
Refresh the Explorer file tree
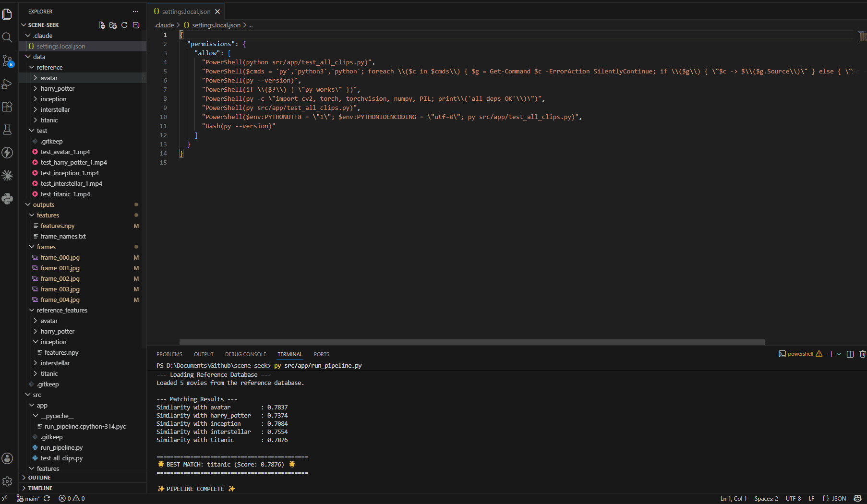[124, 25]
